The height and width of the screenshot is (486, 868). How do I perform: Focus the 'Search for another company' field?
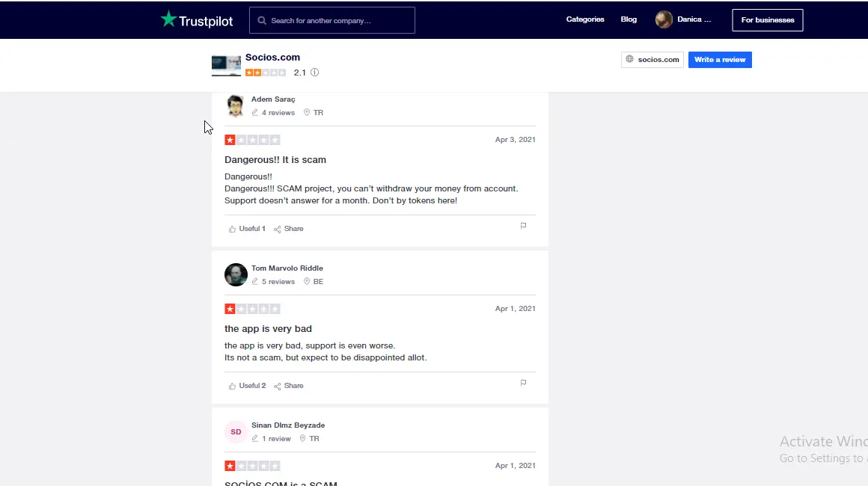[x=332, y=20]
